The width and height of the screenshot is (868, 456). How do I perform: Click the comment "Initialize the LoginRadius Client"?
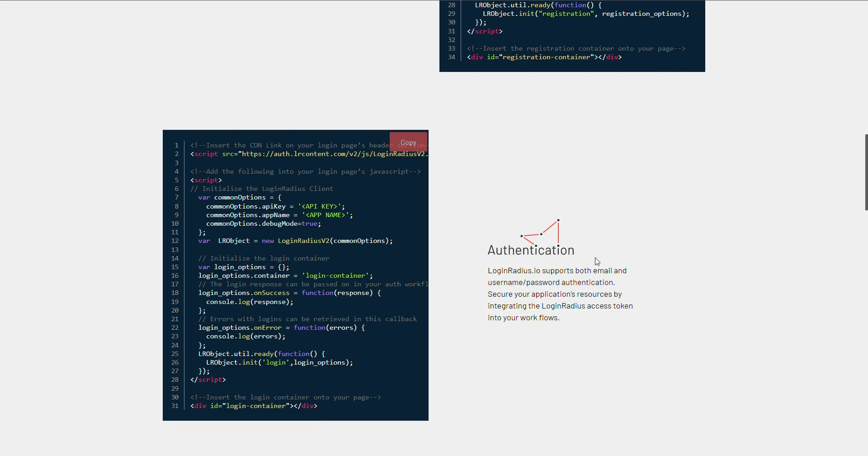262,189
